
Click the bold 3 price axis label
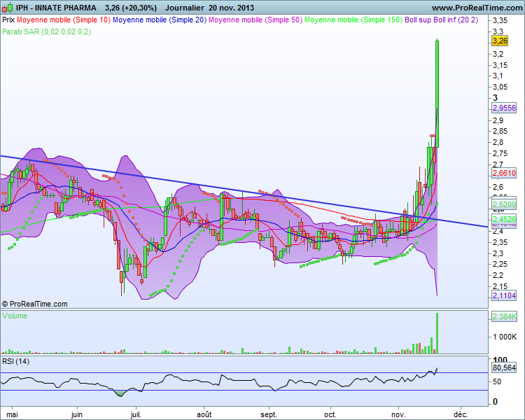click(x=496, y=98)
